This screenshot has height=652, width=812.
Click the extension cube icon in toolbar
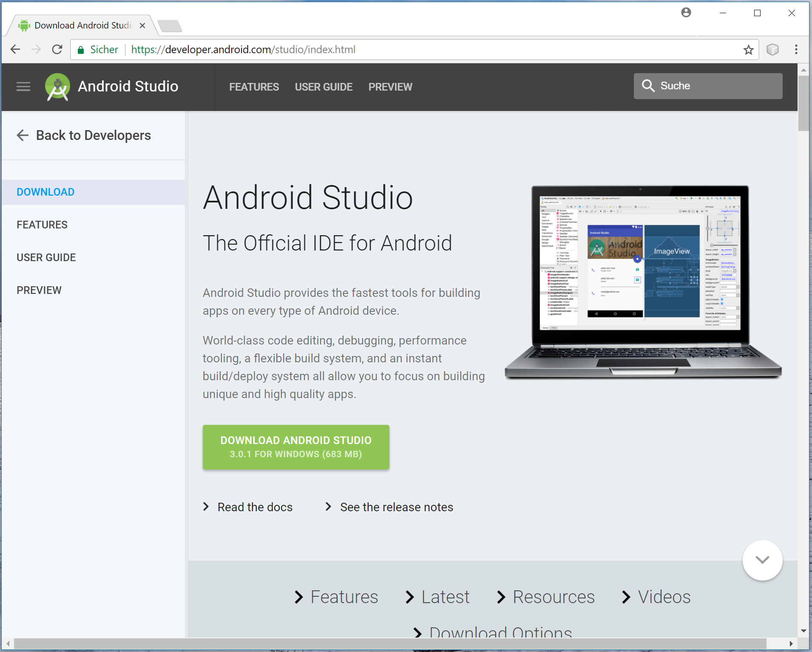pos(772,50)
